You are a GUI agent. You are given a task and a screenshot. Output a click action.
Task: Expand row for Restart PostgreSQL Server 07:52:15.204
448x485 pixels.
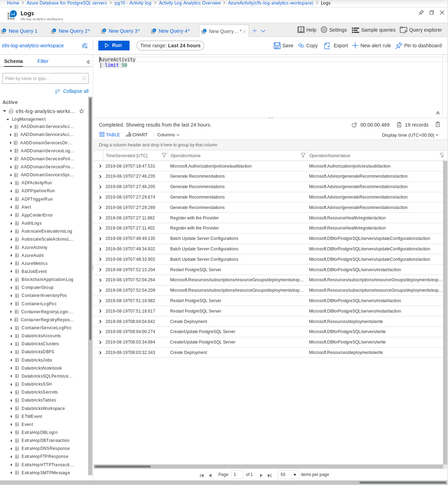tap(100, 270)
